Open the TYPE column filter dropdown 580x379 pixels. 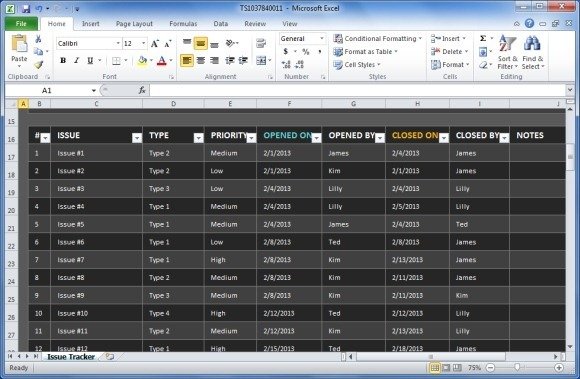click(x=199, y=138)
